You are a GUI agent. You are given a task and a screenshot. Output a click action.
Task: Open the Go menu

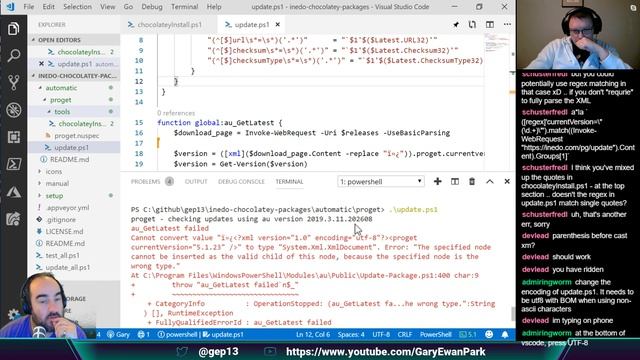pyautogui.click(x=128, y=7)
